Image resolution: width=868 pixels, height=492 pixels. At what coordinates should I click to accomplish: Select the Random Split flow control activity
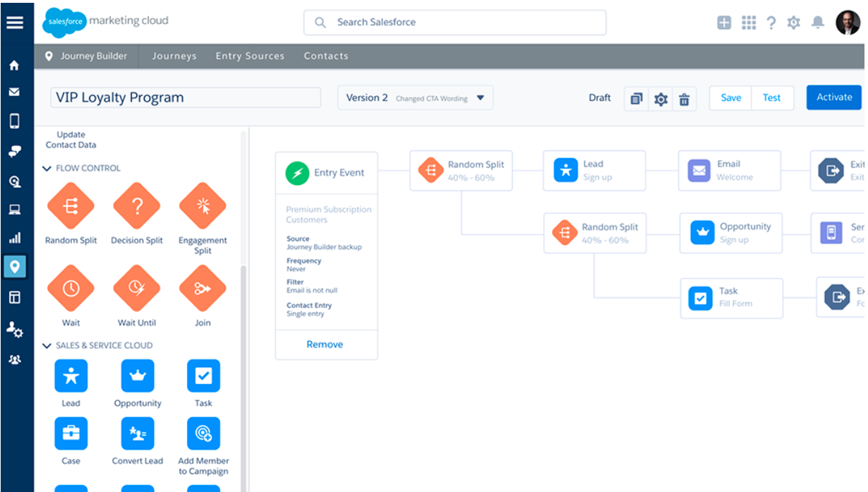[x=71, y=206]
